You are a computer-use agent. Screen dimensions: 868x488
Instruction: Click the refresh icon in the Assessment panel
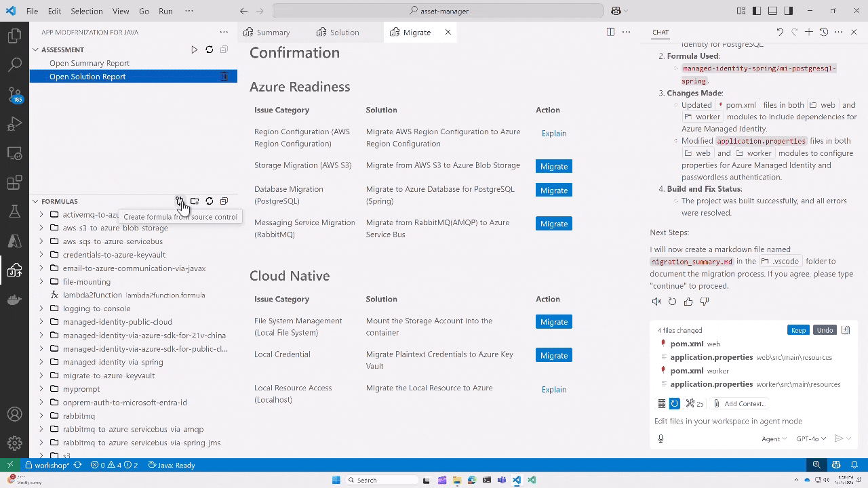click(x=210, y=49)
